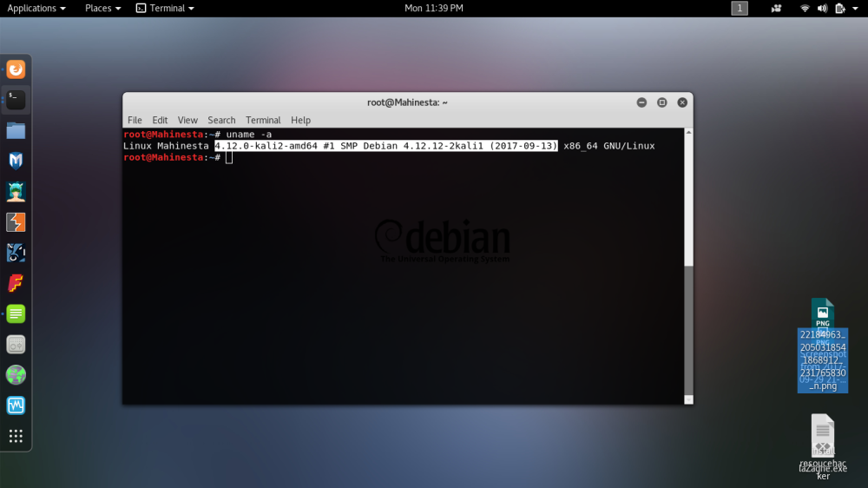Switch to workspace 1 indicator
Viewport: 868px width, 488px height.
pyautogui.click(x=740, y=9)
